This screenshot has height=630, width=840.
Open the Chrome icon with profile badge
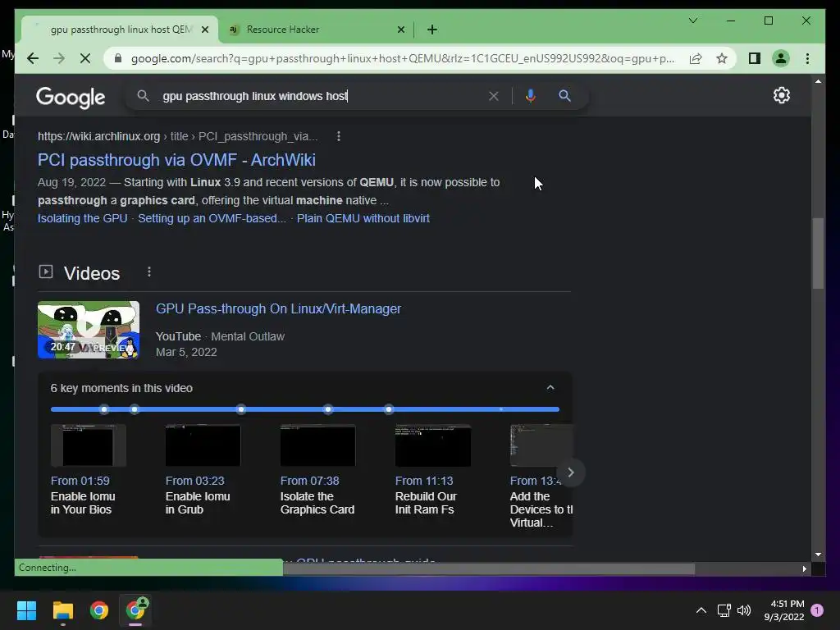[136, 609]
